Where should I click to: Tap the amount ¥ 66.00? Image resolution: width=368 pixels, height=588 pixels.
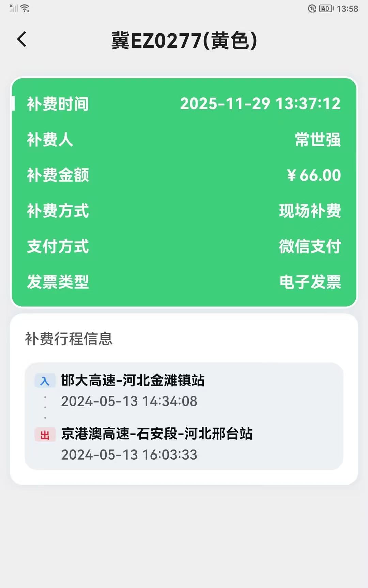tap(314, 175)
